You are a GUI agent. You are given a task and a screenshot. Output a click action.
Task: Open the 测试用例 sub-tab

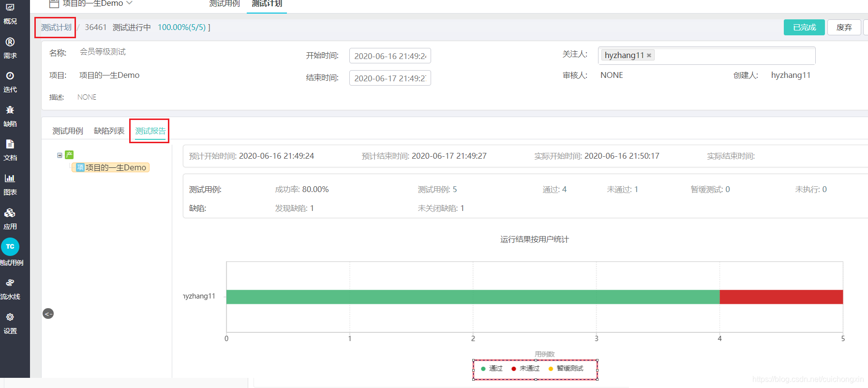[68, 131]
